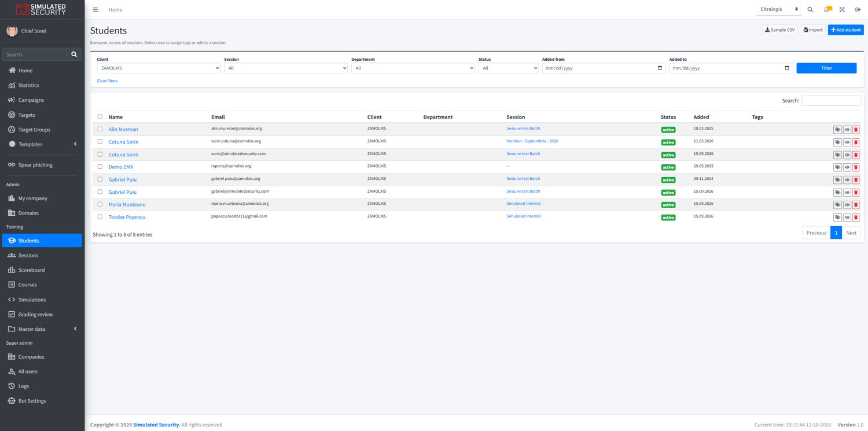Viewport: 868px width, 431px height.
Task: Open the Veridion - Septembrie - 2026 session link
Action: [x=532, y=141]
